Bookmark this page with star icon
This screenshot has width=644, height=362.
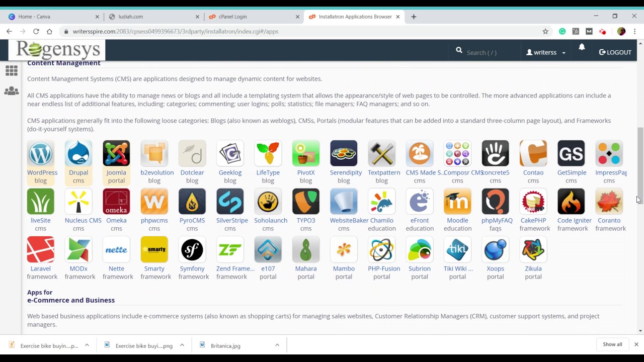pos(545,31)
